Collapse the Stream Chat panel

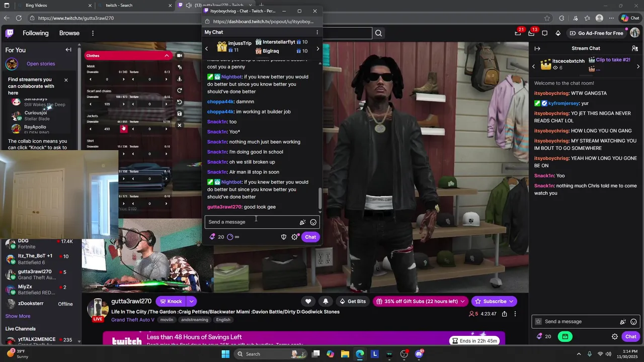tap(537, 48)
